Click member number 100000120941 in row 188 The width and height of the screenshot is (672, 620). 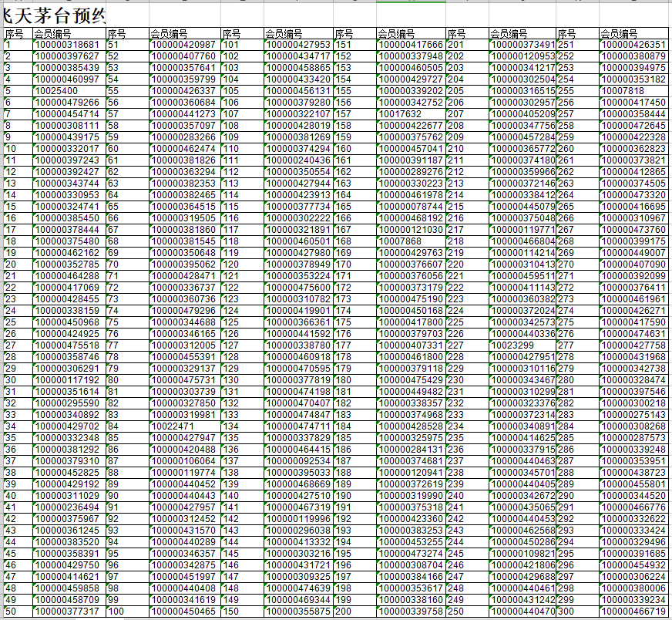pos(411,473)
